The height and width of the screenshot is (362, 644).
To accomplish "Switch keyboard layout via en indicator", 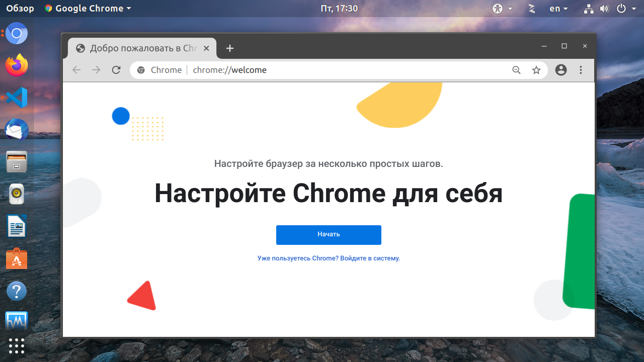I will click(558, 8).
